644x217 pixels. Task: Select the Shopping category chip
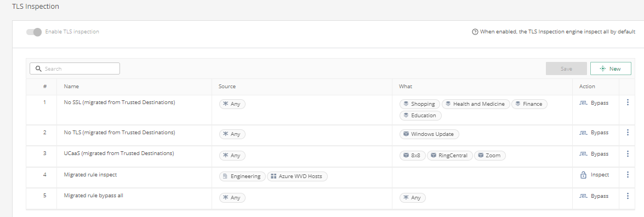coord(420,104)
